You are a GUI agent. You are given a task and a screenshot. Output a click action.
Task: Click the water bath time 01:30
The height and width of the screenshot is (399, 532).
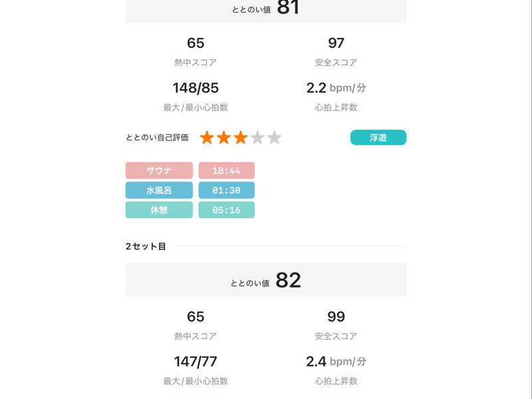click(226, 190)
